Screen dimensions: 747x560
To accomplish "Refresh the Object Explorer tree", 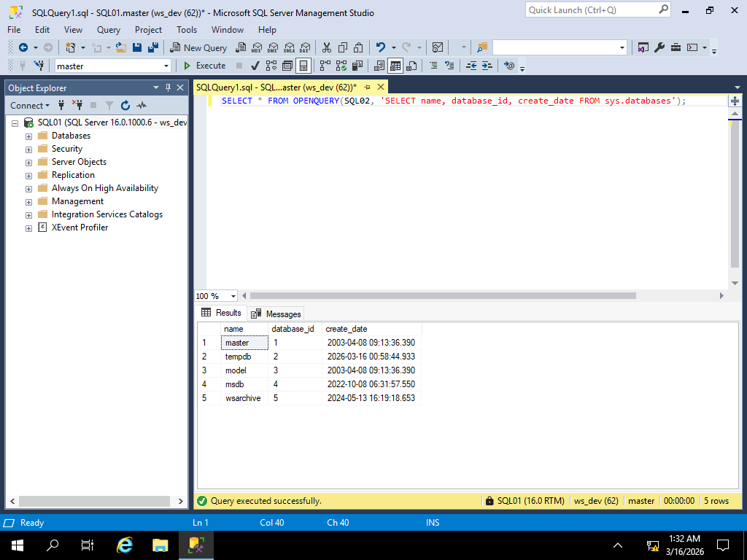I will [125, 105].
